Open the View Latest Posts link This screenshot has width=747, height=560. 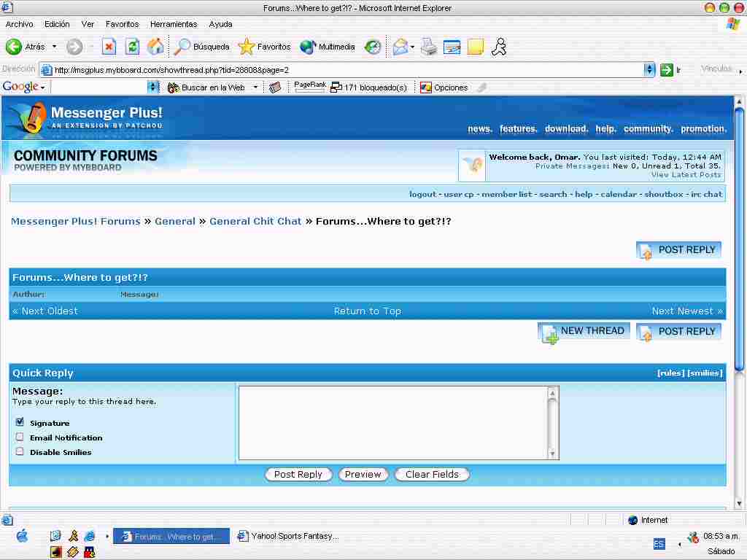click(686, 175)
